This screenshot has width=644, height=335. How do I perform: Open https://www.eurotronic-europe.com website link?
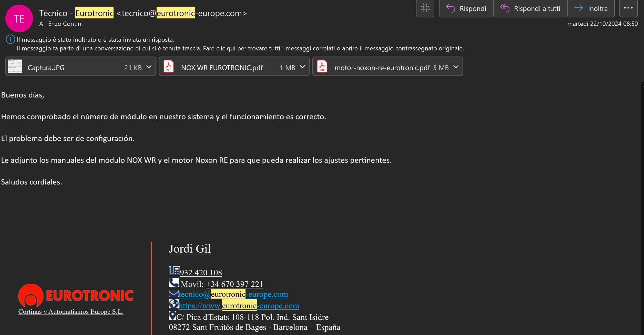[x=239, y=306]
